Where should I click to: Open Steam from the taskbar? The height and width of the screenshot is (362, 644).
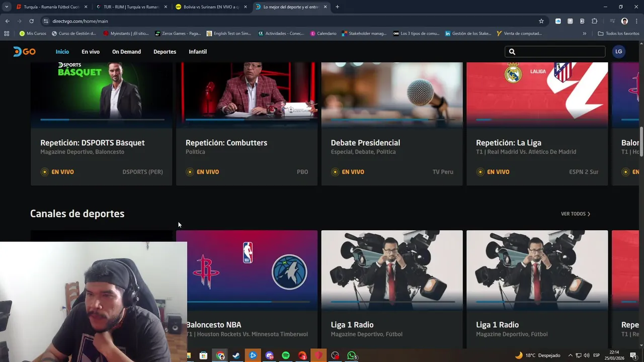coord(236,355)
